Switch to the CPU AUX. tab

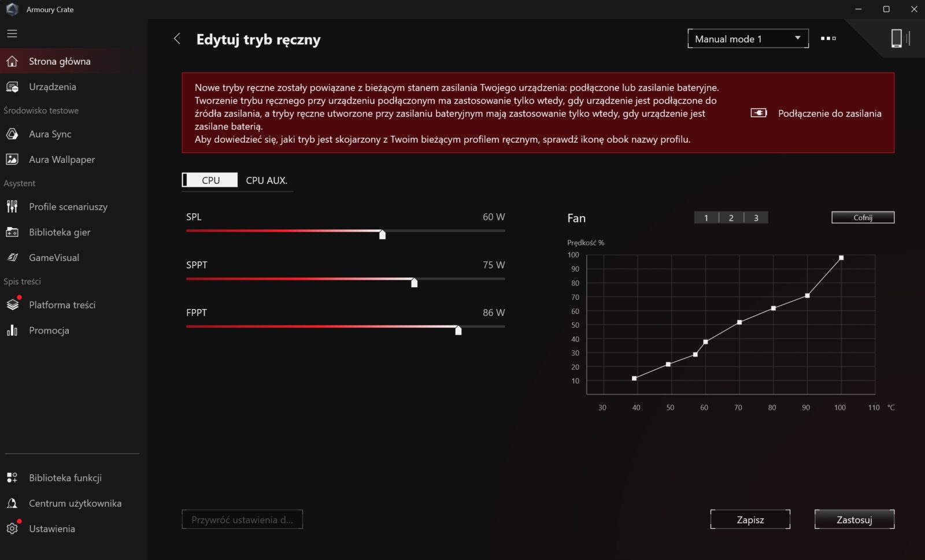266,180
